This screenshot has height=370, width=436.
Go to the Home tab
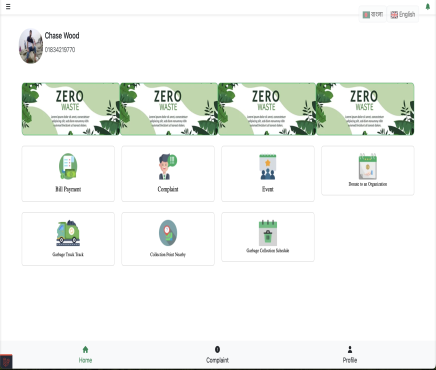pyautogui.click(x=85, y=355)
